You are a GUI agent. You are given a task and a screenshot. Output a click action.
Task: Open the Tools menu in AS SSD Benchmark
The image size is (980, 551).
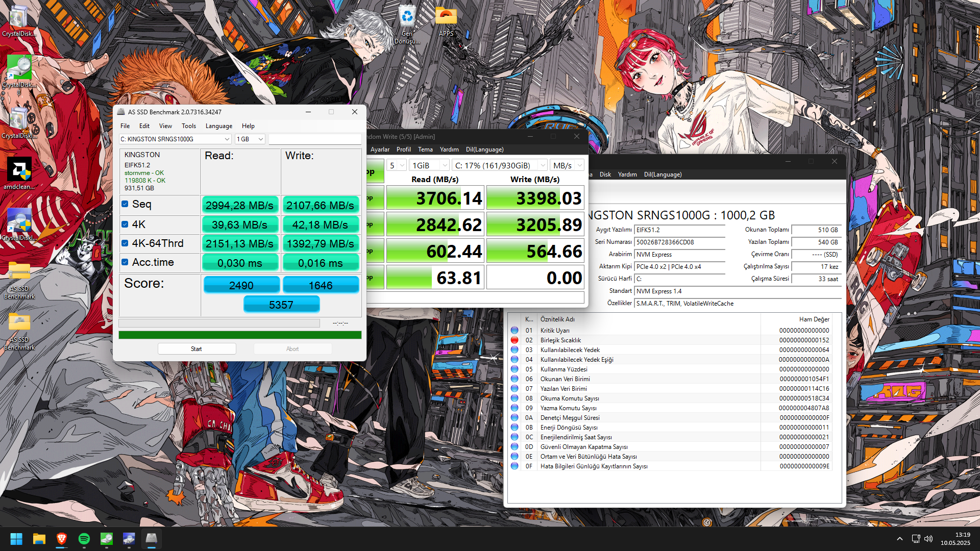[x=189, y=126]
